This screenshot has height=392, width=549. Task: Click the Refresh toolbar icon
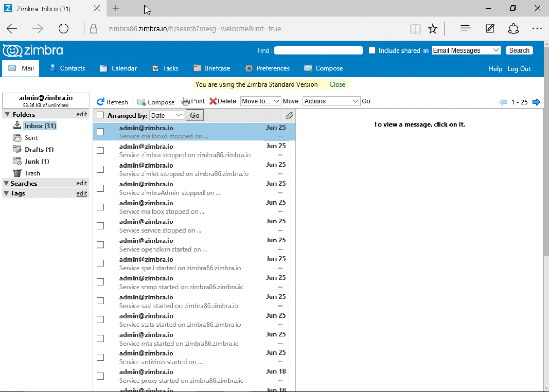[101, 102]
